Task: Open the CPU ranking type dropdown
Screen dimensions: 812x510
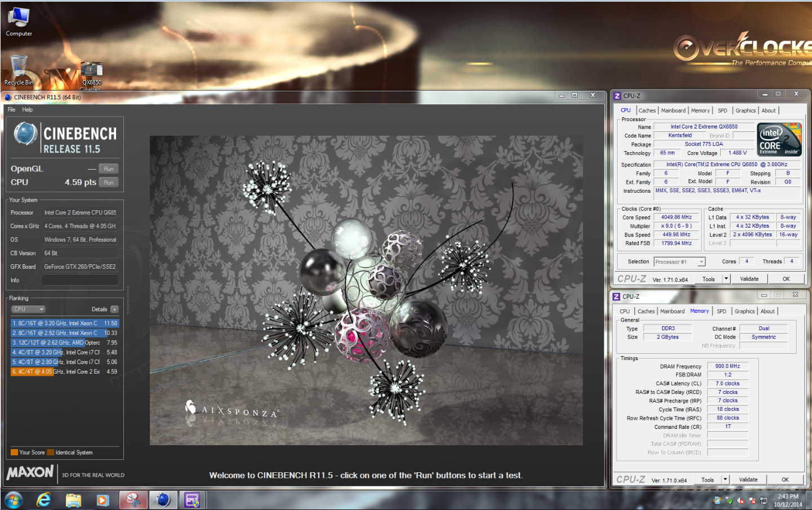Action: [x=28, y=309]
